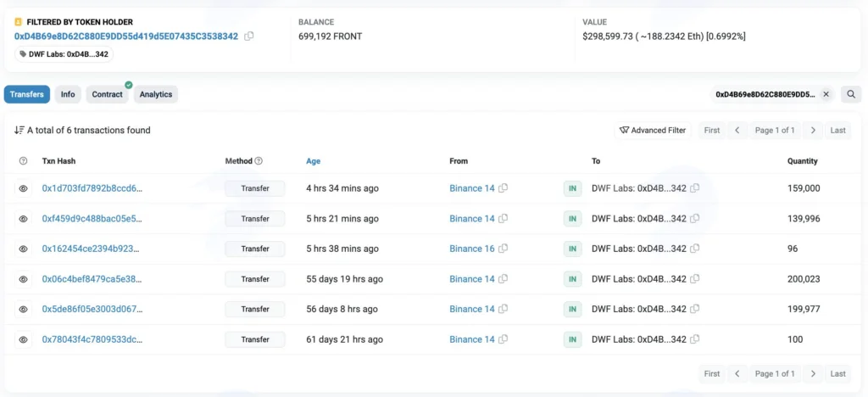The height and width of the screenshot is (397, 868).
Task: Open the Advanced Filter
Action: [x=653, y=131]
